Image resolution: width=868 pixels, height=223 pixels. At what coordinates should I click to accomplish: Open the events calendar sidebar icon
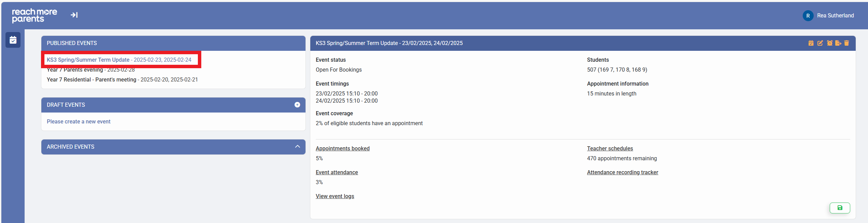[x=13, y=40]
